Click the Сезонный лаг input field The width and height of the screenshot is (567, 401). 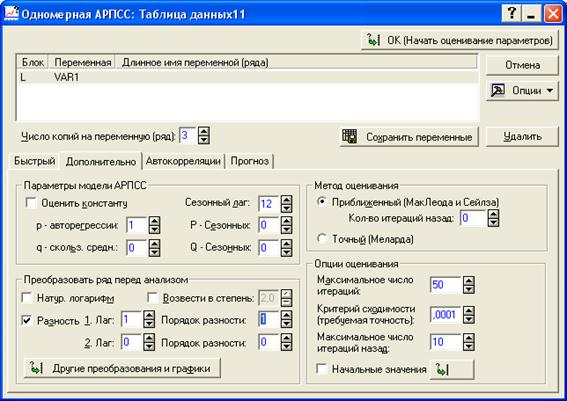[268, 204]
